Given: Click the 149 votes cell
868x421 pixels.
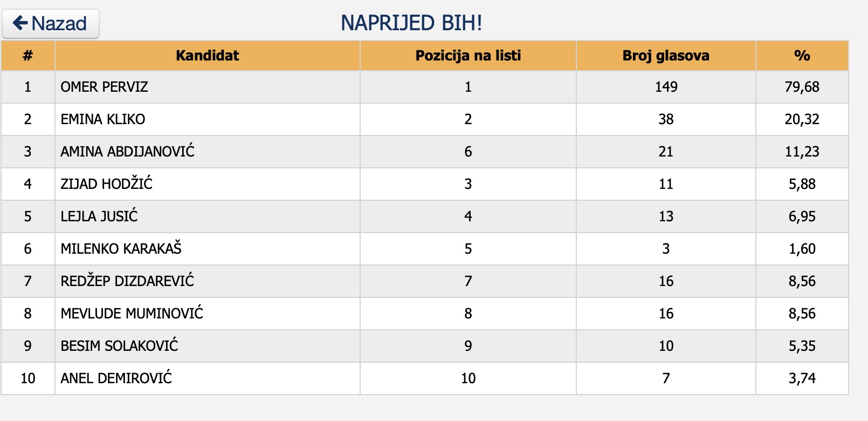Looking at the screenshot, I should 666,87.
